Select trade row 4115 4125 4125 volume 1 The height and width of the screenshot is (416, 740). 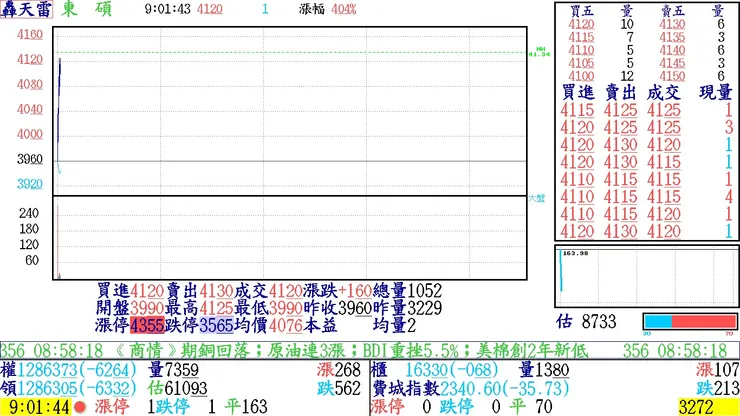click(x=646, y=110)
